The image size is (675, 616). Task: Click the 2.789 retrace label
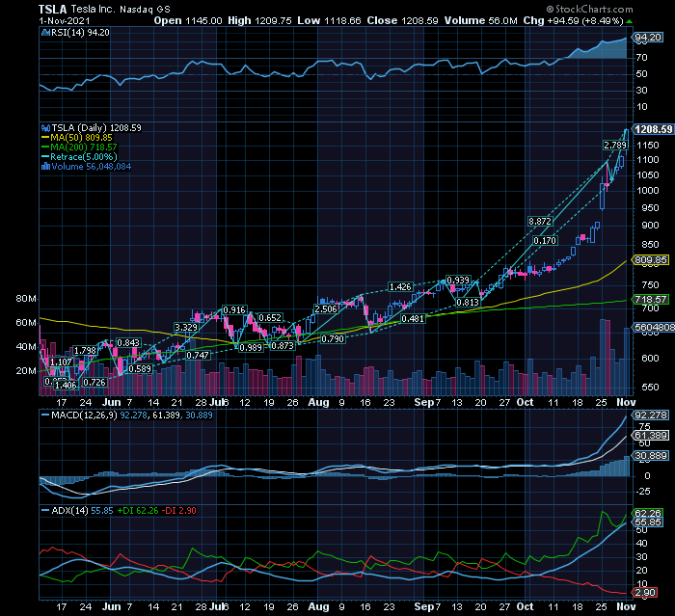(615, 146)
